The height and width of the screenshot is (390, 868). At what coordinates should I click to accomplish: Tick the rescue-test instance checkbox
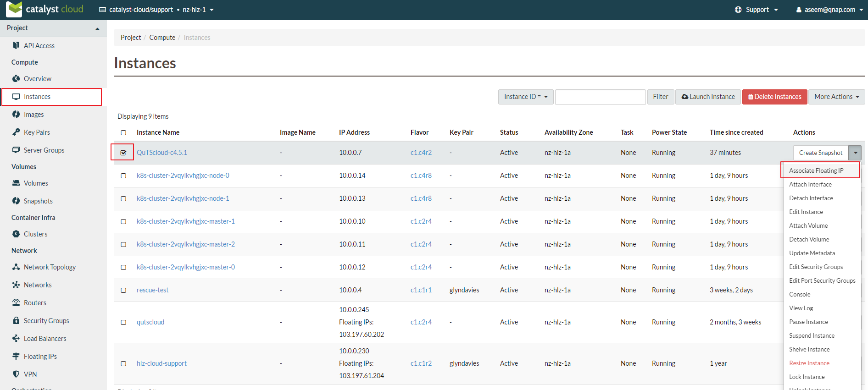pos(123,290)
